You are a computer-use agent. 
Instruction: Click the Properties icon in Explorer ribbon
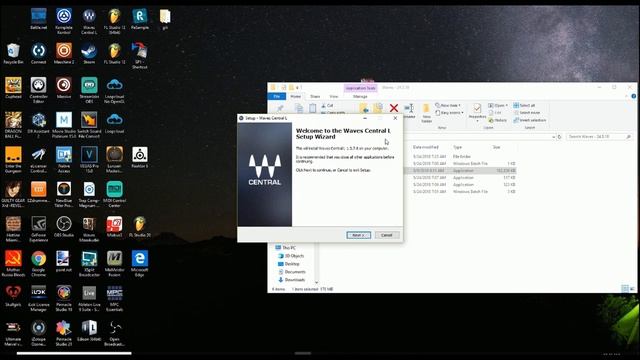tap(477, 112)
